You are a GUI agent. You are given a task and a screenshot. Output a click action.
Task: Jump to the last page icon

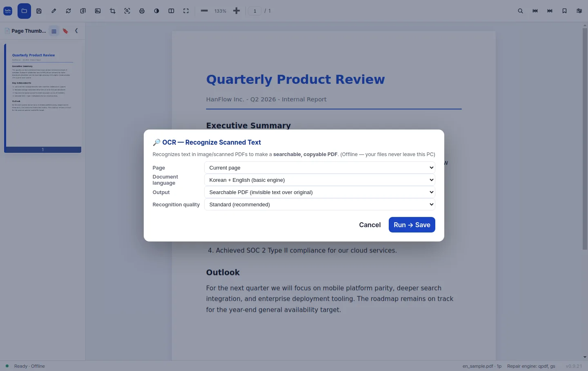550,11
